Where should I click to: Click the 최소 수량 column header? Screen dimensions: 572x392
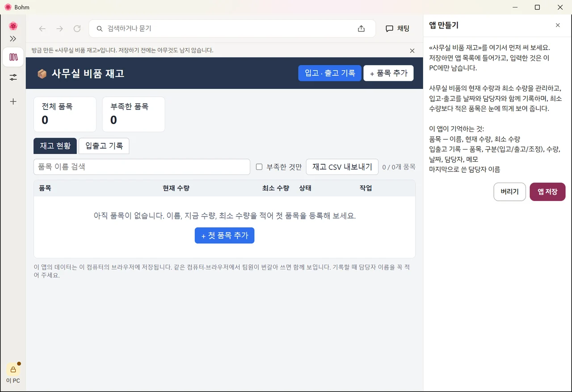click(x=276, y=188)
